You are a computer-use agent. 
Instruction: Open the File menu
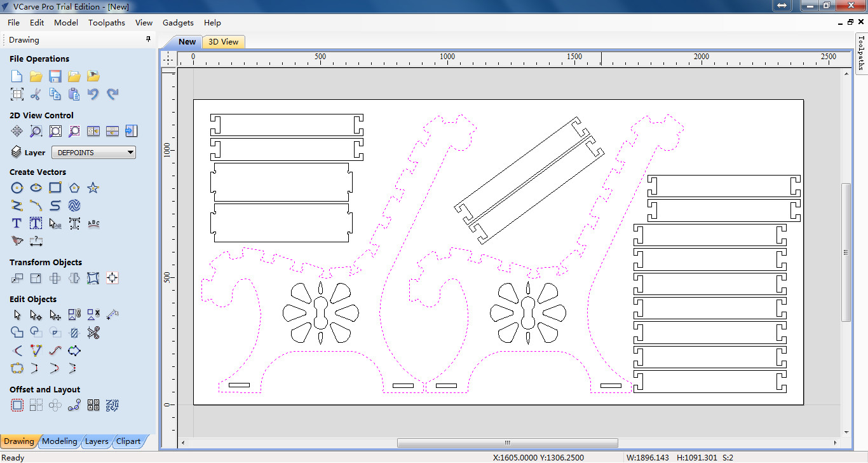(x=13, y=22)
